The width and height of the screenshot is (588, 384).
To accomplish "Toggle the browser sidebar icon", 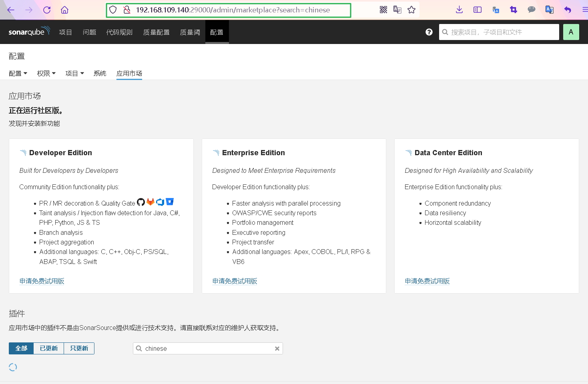I will [x=478, y=10].
